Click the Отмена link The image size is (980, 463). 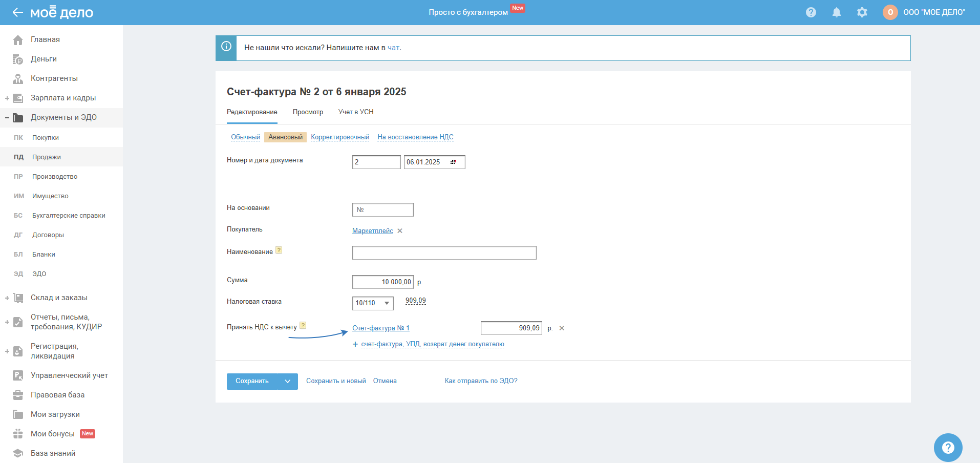(x=385, y=381)
